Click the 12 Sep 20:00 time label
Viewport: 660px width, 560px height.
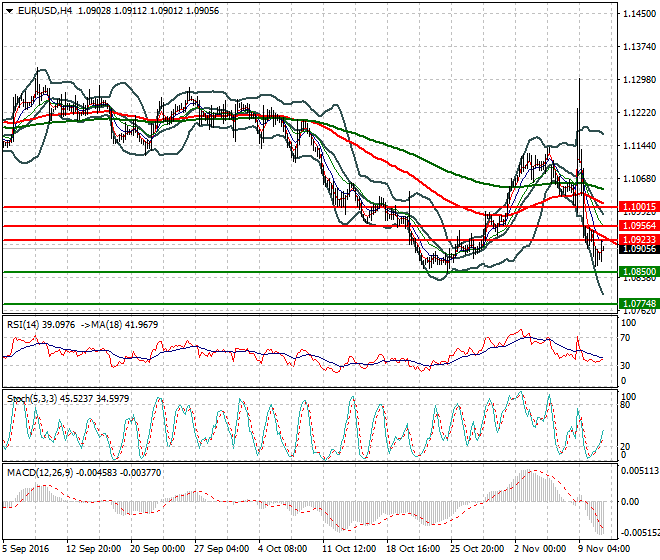point(93,549)
